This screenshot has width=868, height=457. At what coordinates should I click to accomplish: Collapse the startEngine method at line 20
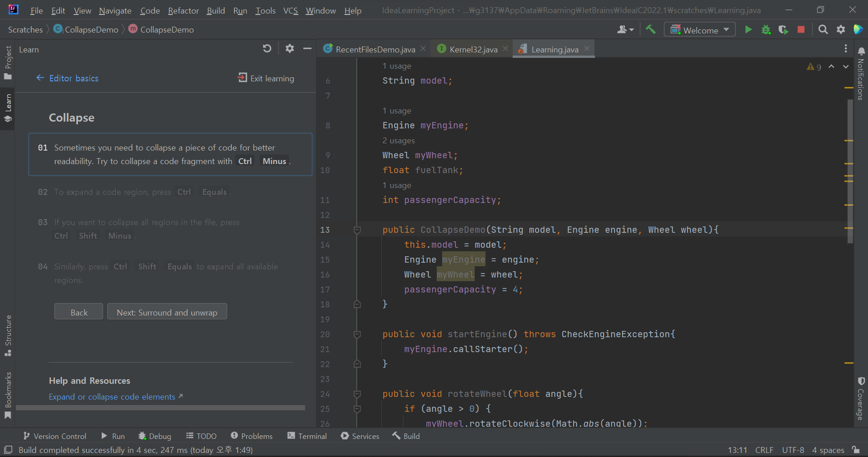[357, 335]
